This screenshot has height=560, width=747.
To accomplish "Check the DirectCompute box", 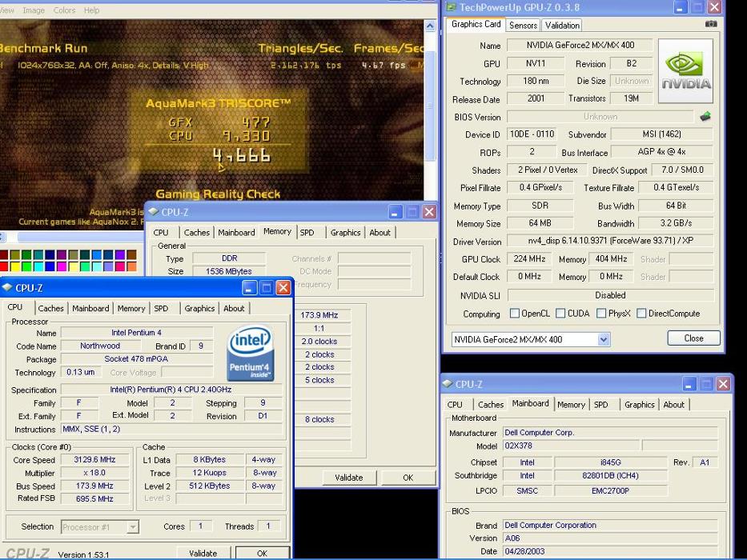I will click(641, 314).
